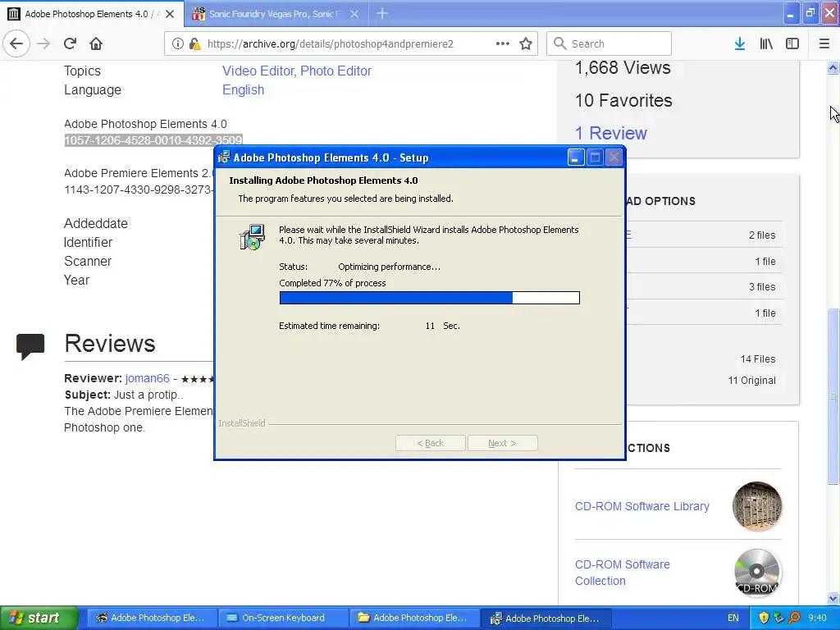The image size is (840, 630).
Task: Click the Reviews speech bubble icon
Action: (30, 346)
